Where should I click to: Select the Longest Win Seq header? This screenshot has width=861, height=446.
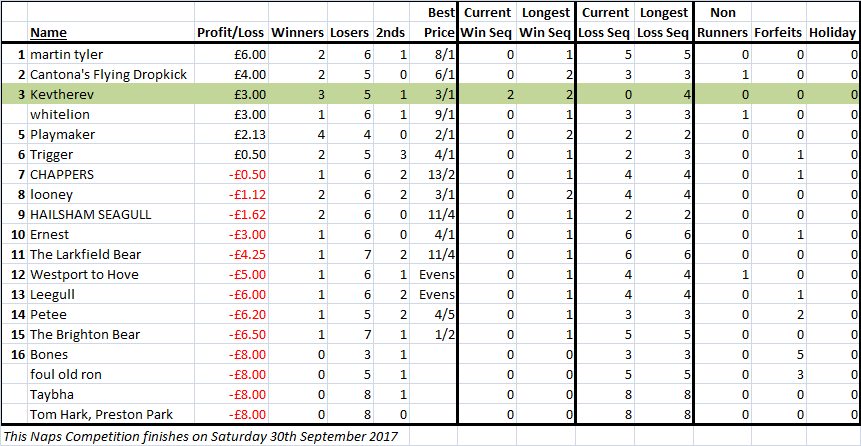545,23
